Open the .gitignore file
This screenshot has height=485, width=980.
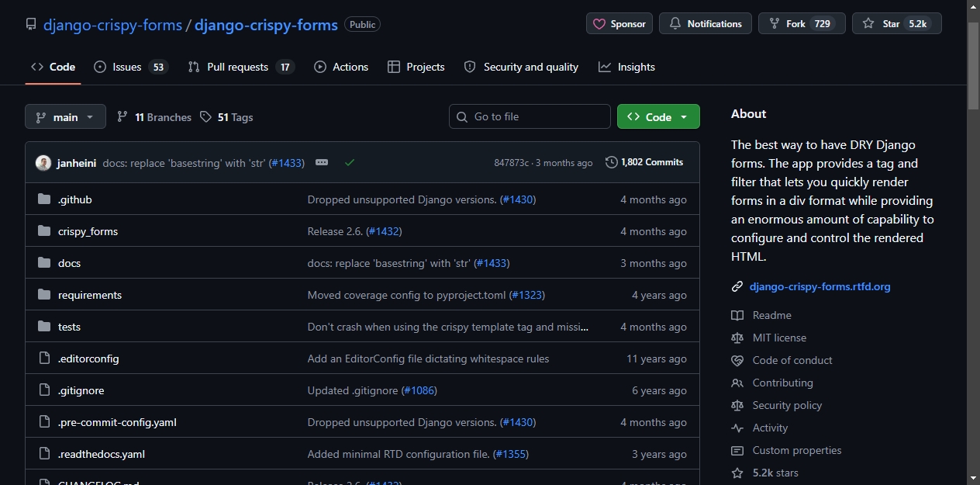click(x=81, y=390)
